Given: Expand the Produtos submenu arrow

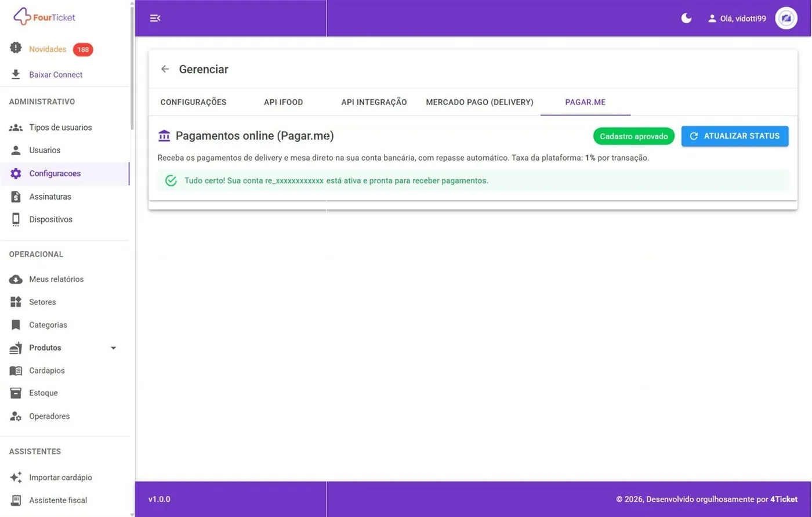Looking at the screenshot, I should click(x=114, y=348).
